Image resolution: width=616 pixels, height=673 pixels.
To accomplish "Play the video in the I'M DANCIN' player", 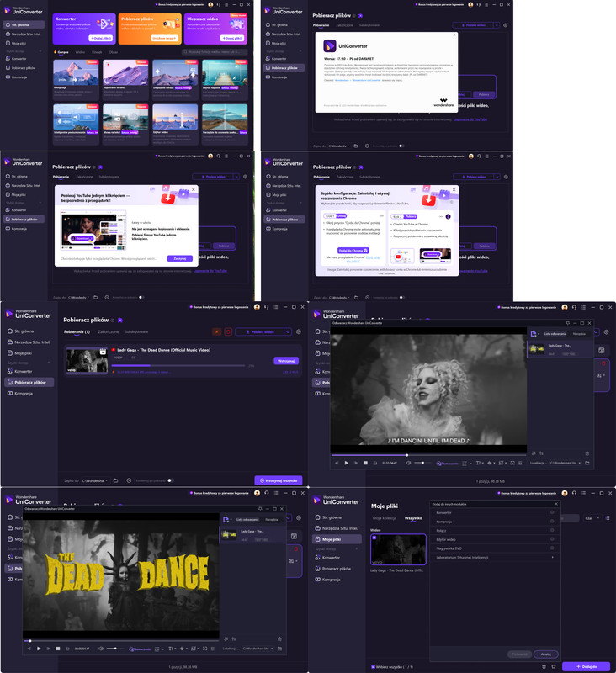I will click(x=347, y=464).
